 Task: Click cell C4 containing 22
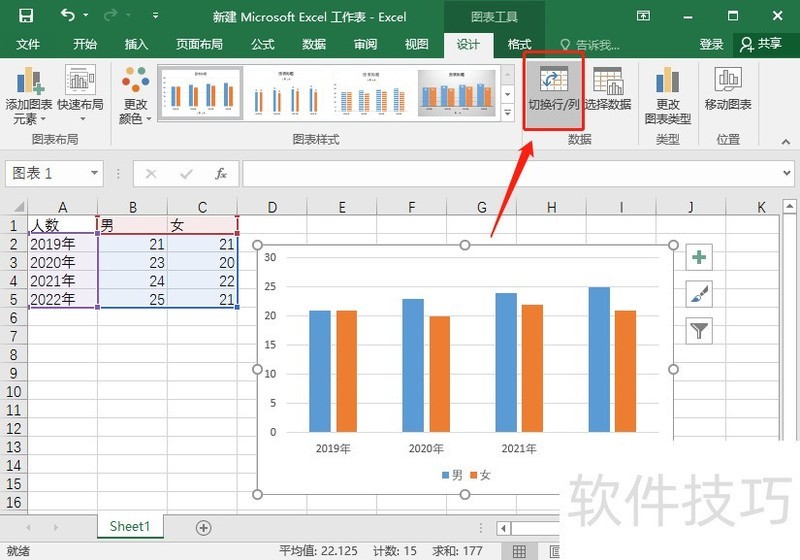point(202,281)
